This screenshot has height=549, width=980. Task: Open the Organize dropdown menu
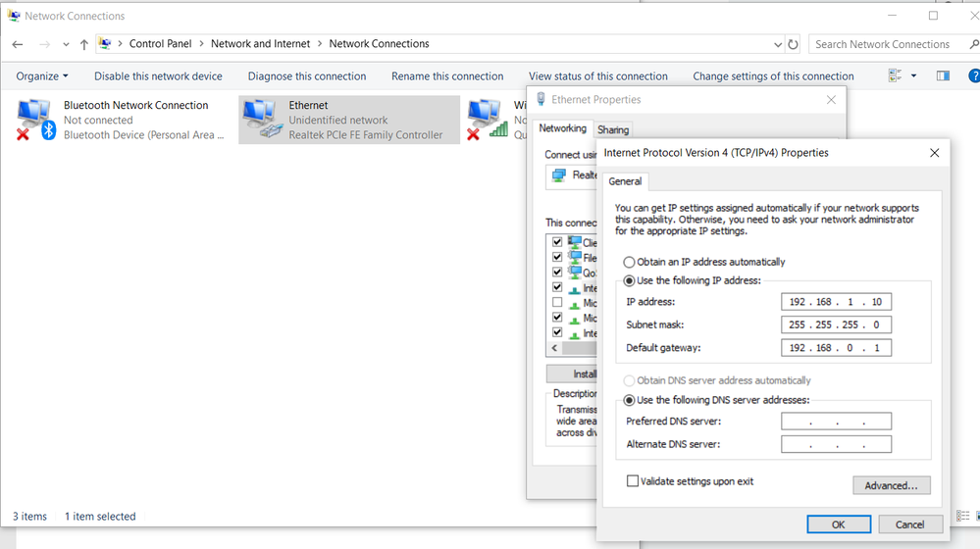(42, 75)
